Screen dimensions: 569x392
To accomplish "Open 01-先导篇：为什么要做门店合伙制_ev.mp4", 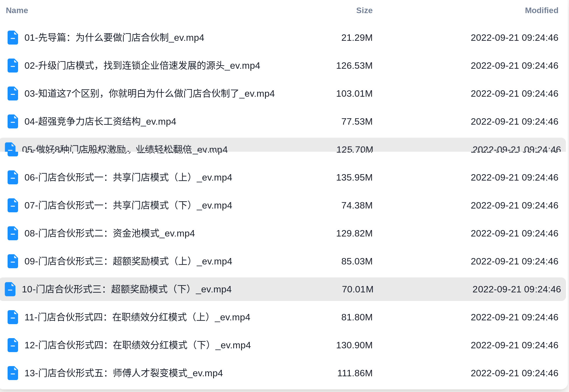I will pos(114,38).
